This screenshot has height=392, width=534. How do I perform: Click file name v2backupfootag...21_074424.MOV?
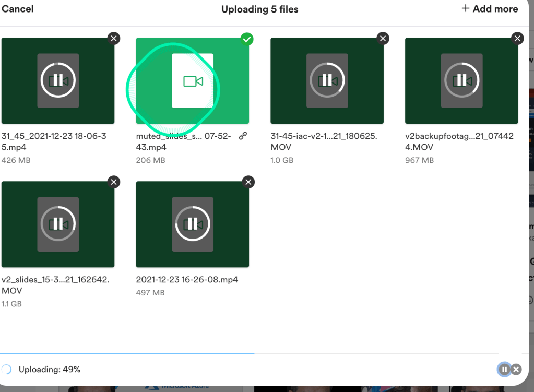click(x=459, y=141)
